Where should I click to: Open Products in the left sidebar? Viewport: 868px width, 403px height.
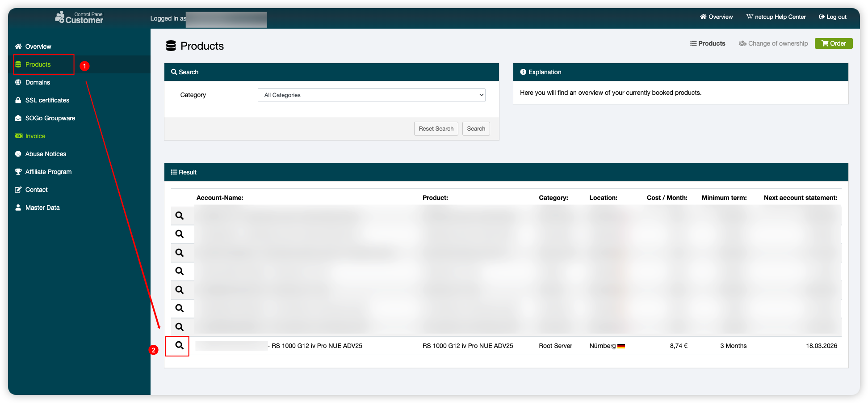click(38, 64)
